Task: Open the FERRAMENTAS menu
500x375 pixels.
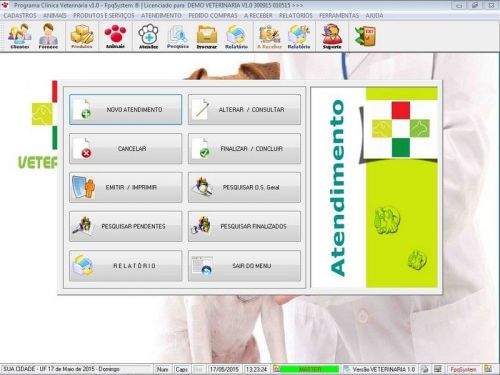Action: (339, 16)
